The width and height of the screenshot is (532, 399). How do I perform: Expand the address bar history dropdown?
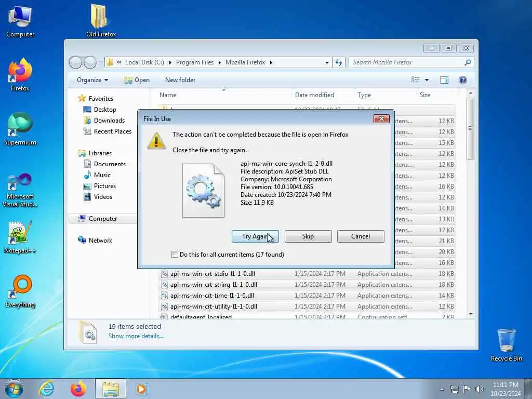tap(327, 62)
